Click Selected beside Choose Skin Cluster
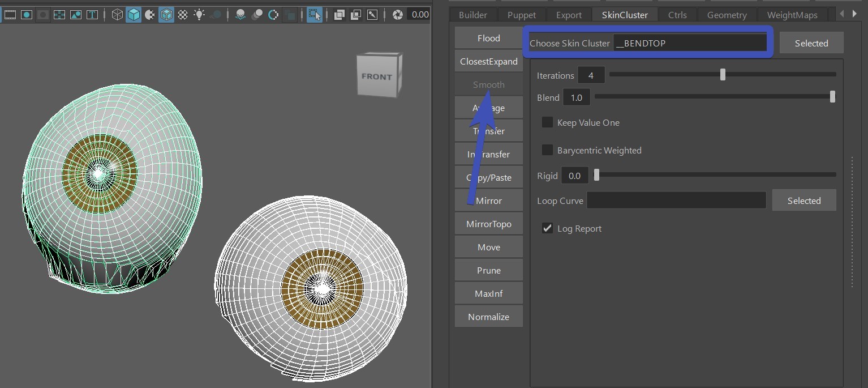This screenshot has width=868, height=388. [x=811, y=43]
